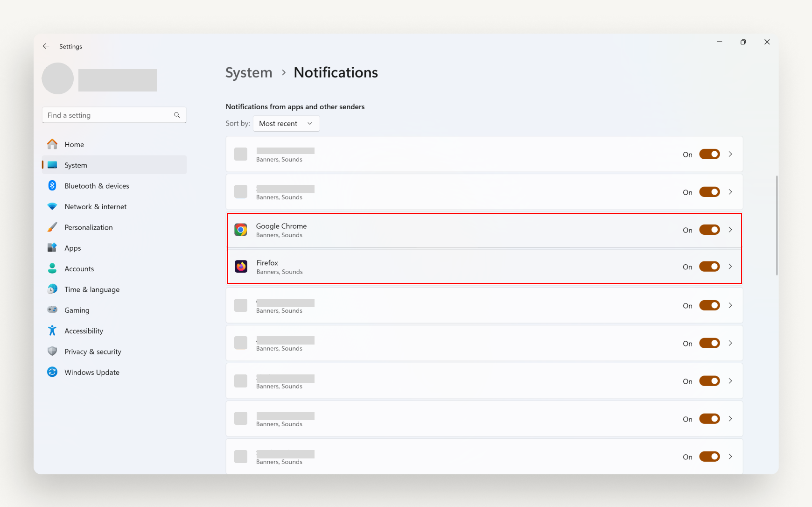Image resolution: width=812 pixels, height=507 pixels.
Task: Turn off the first app's notification toggle
Action: [709, 154]
